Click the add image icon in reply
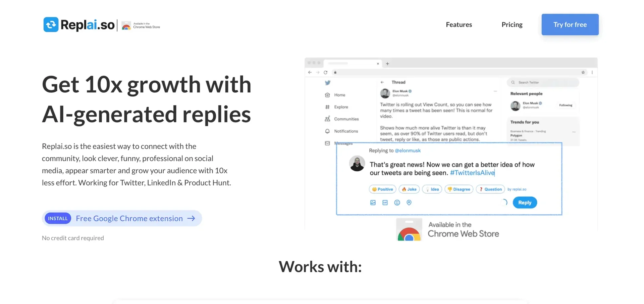Image resolution: width=644 pixels, height=304 pixels. [373, 203]
